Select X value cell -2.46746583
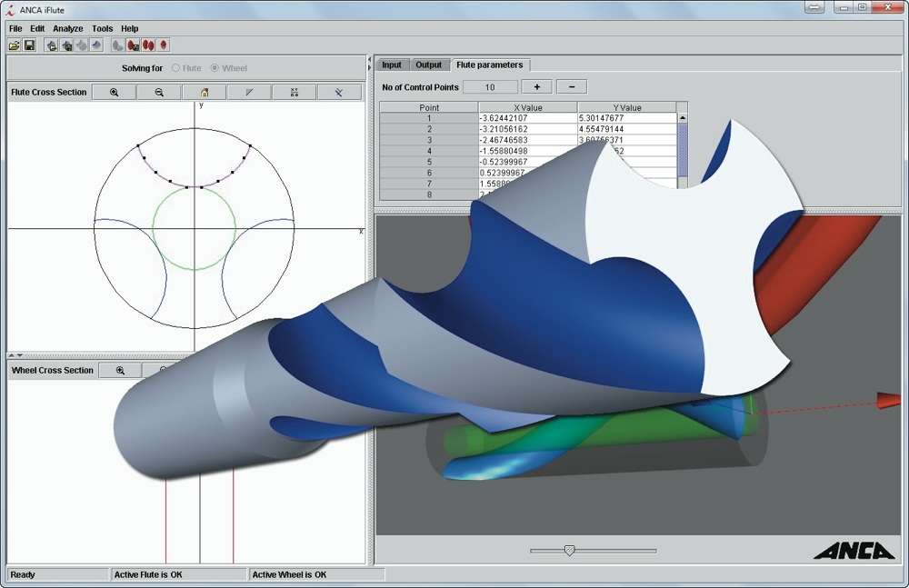Image resolution: width=909 pixels, height=588 pixels. 528,140
